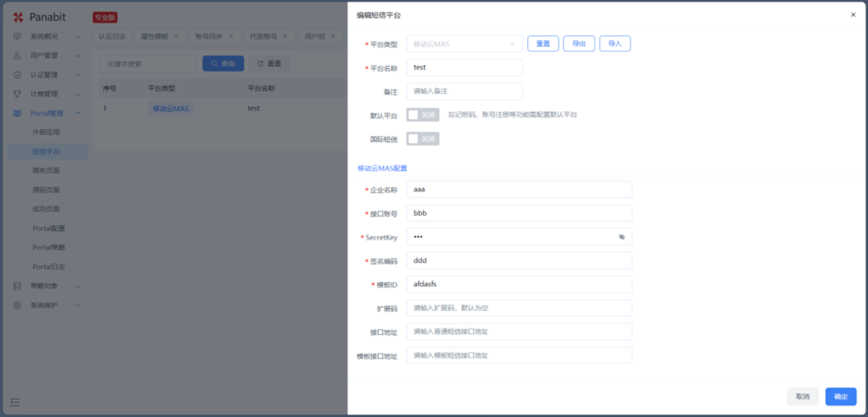This screenshot has width=868, height=417.
Task: Click the Panabit logo icon
Action: [x=18, y=17]
